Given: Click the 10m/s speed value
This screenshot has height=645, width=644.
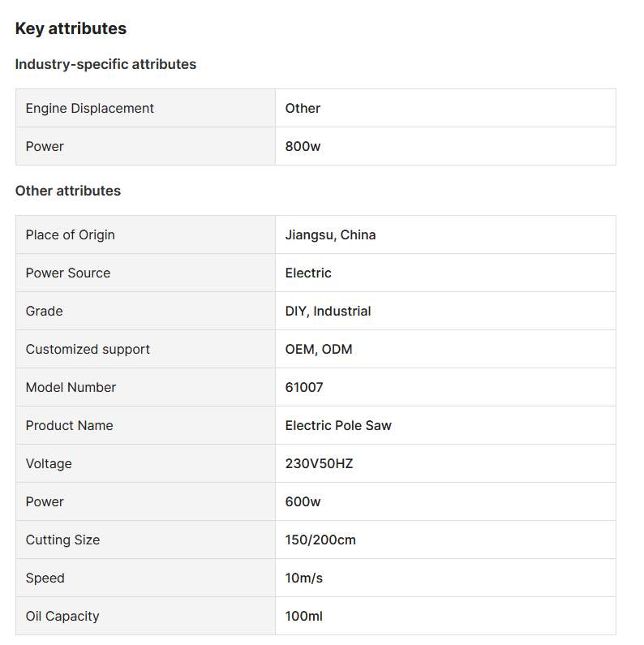Looking at the screenshot, I should pyautogui.click(x=304, y=578).
